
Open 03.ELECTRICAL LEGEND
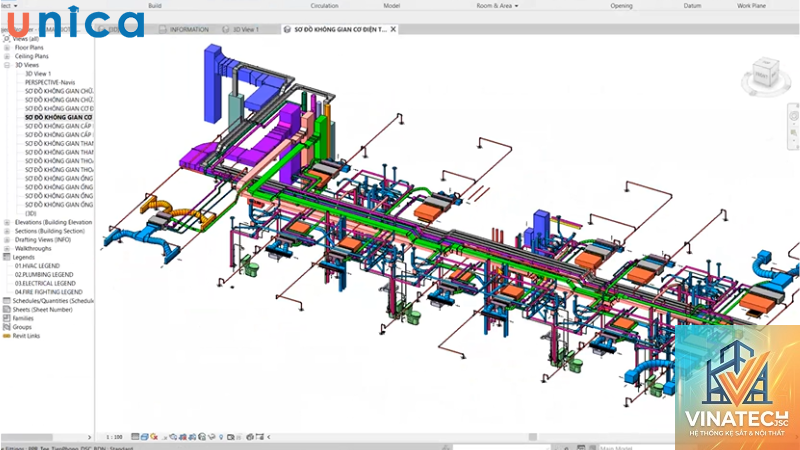coord(45,283)
